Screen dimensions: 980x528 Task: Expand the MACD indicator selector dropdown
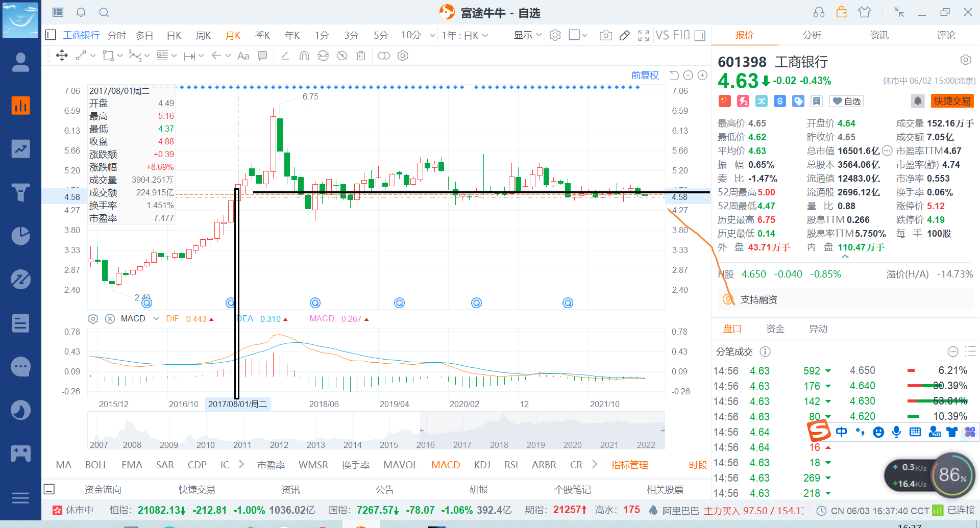click(156, 319)
